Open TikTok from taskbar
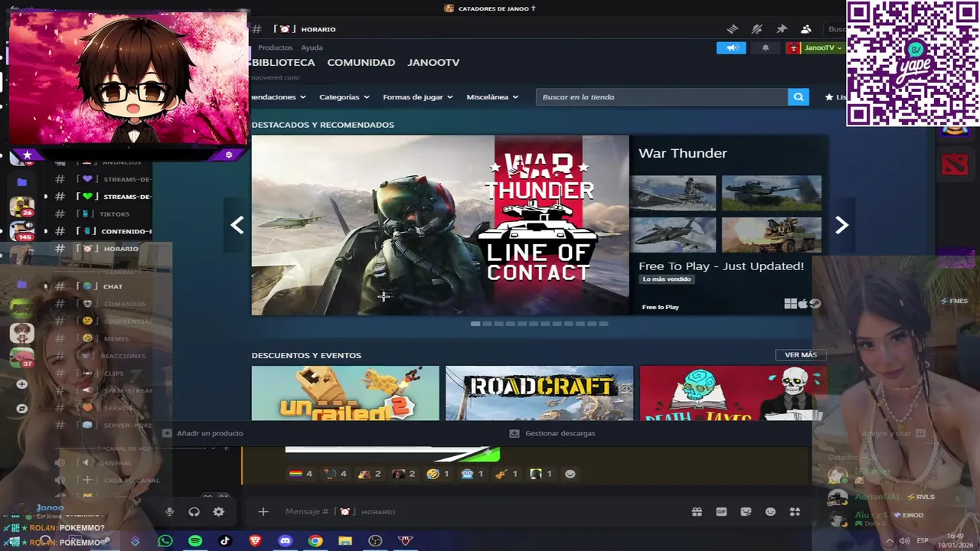 225,541
